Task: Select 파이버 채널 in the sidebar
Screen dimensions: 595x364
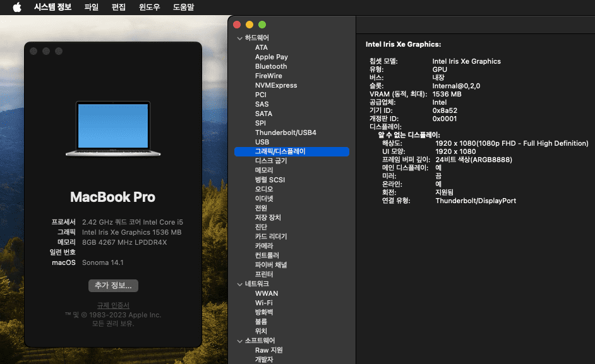Action: (x=271, y=265)
